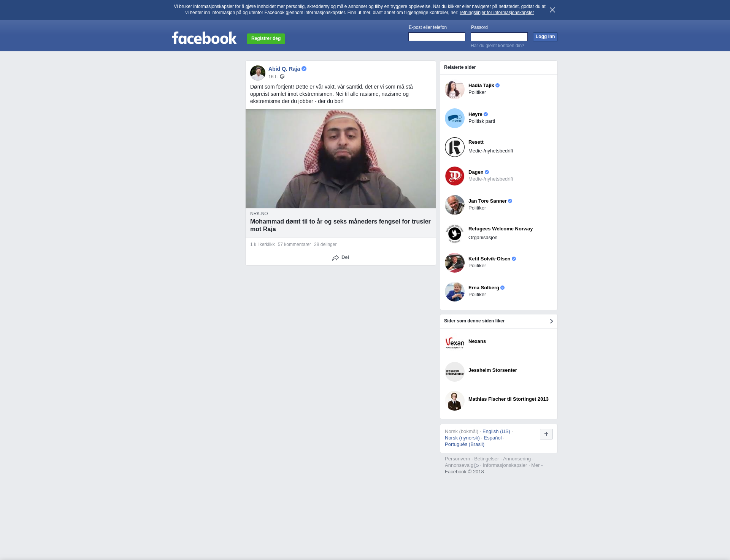The image size is (730, 560).
Task: Click the facebook logo
Action: click(204, 38)
